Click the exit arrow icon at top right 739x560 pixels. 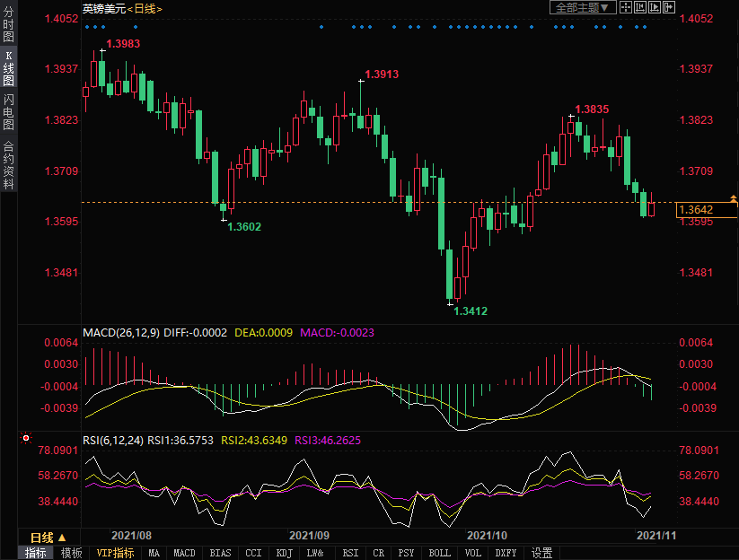coord(668,7)
